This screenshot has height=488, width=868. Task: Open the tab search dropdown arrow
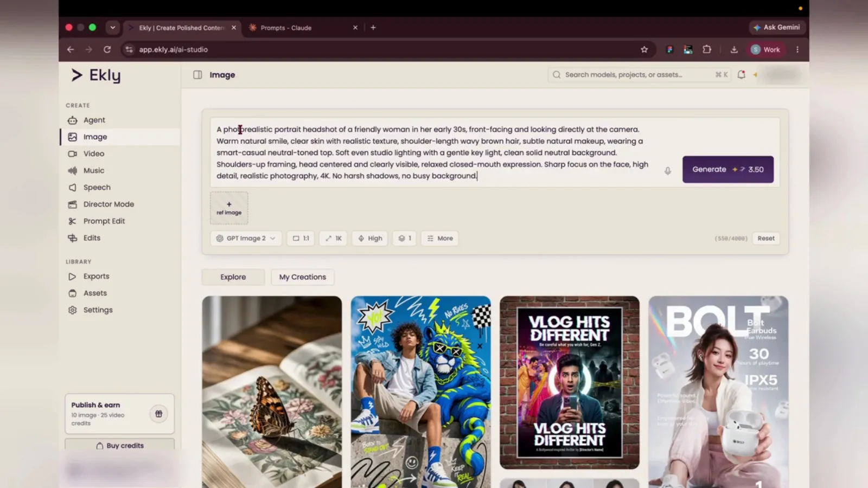pyautogui.click(x=112, y=27)
